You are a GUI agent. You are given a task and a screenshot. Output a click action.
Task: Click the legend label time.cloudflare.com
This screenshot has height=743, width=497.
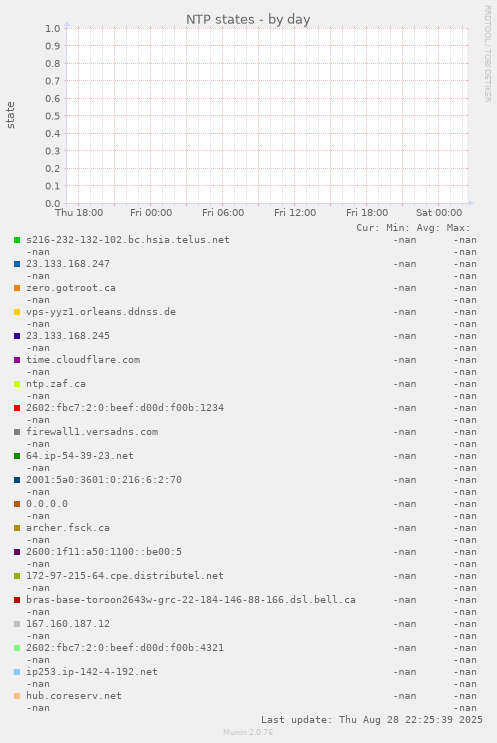pos(83,360)
